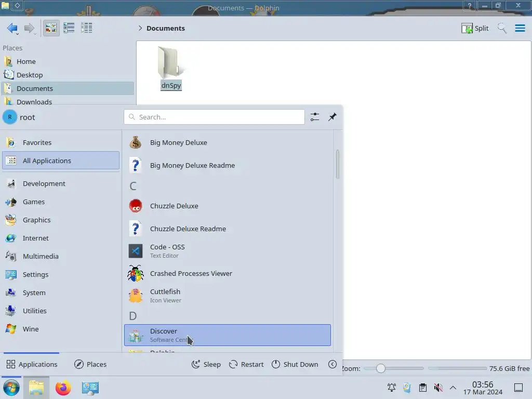Launch Chuzzle Deluxe game
Screen dimensions: 532x399
tap(228, 206)
